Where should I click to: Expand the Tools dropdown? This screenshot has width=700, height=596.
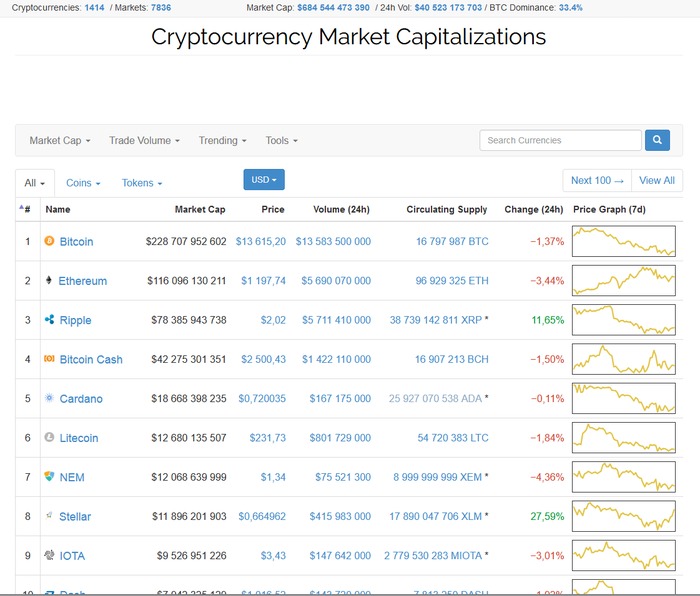pos(281,141)
